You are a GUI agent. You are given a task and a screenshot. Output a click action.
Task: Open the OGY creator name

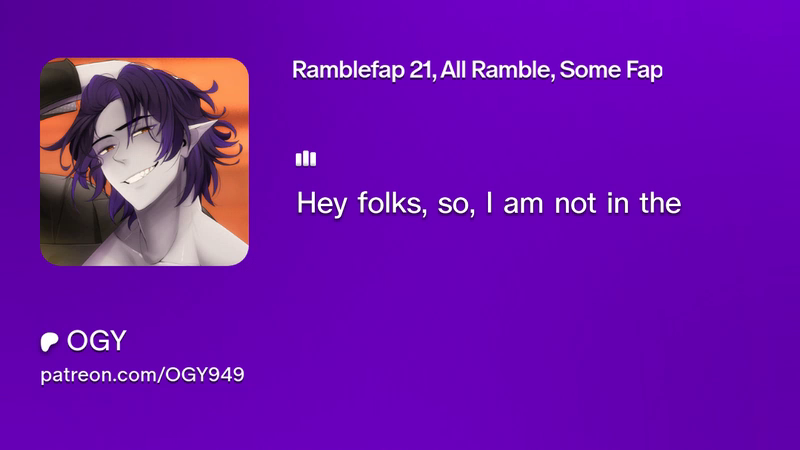tap(96, 340)
